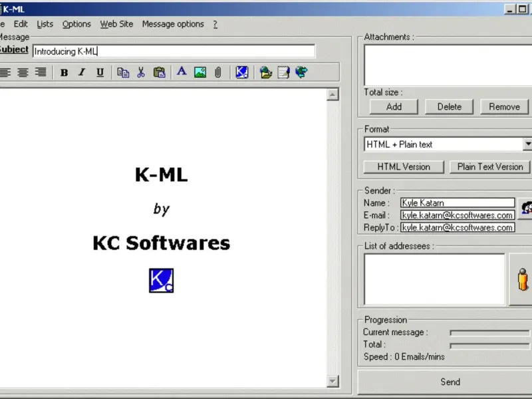Open the Edit menu
The height and width of the screenshot is (399, 532).
point(21,24)
